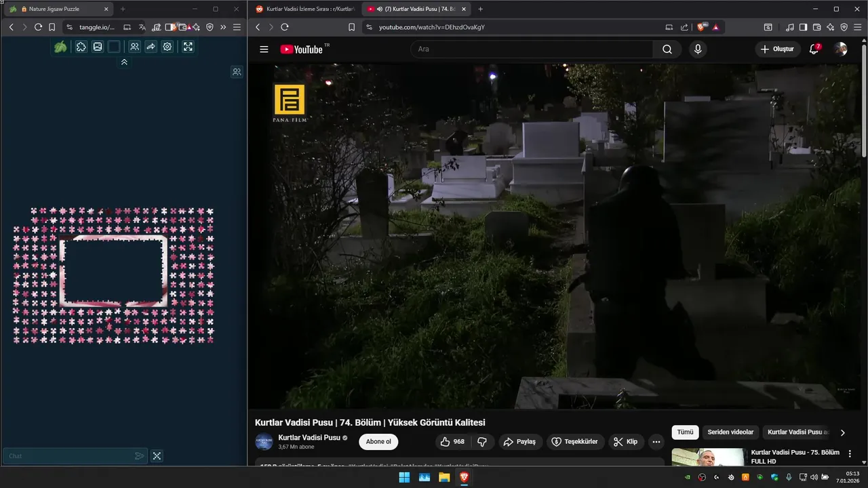868x488 pixels.
Task: Click the youtube.com URL address bar
Action: tap(515, 27)
